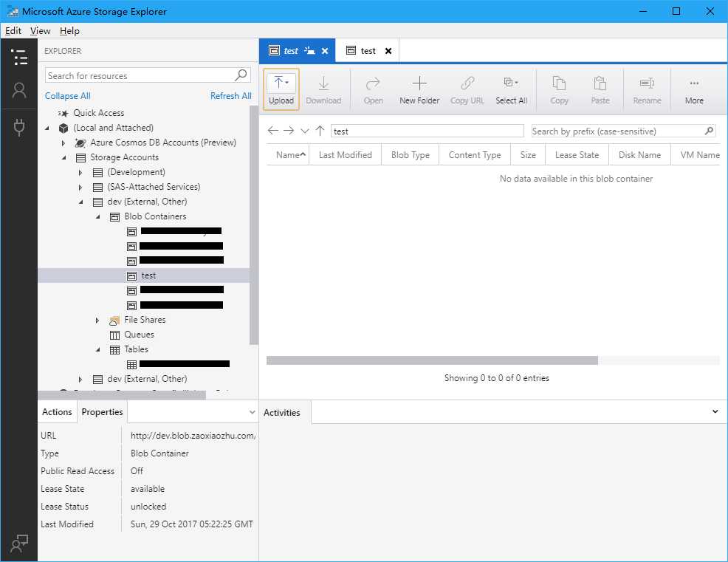This screenshot has width=728, height=562.
Task: Click the horizontal scrollbar under blob list
Action: pyautogui.click(x=432, y=360)
